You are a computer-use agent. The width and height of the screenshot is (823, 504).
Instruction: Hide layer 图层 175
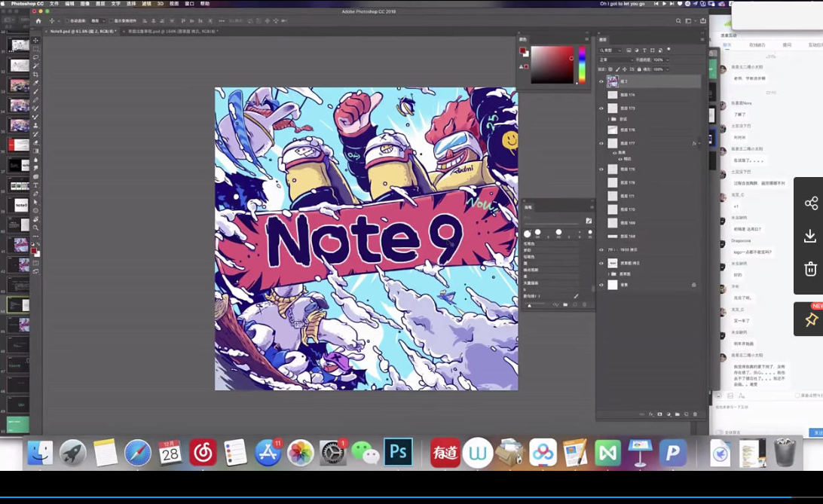[x=601, y=170]
